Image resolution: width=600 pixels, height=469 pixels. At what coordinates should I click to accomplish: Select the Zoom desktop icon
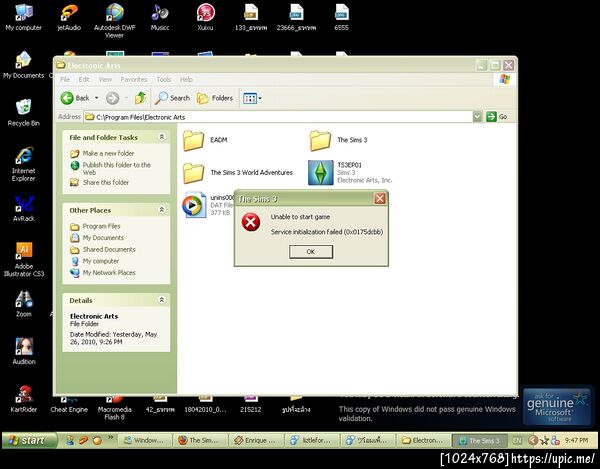(24, 303)
